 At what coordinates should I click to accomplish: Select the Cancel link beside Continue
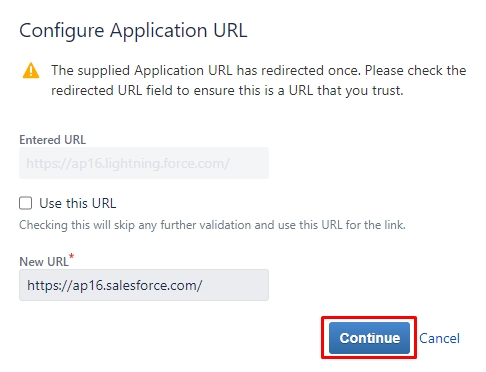point(439,338)
